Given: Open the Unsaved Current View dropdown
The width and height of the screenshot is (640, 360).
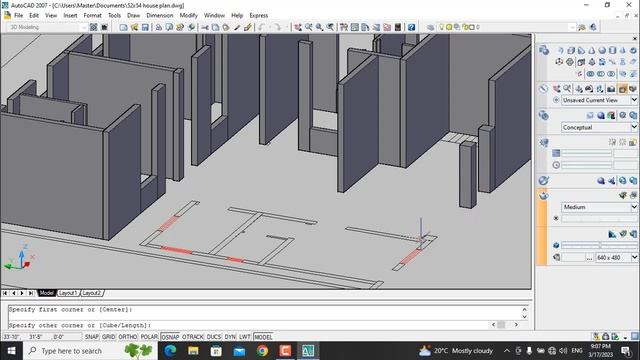Looking at the screenshot, I should tap(634, 100).
